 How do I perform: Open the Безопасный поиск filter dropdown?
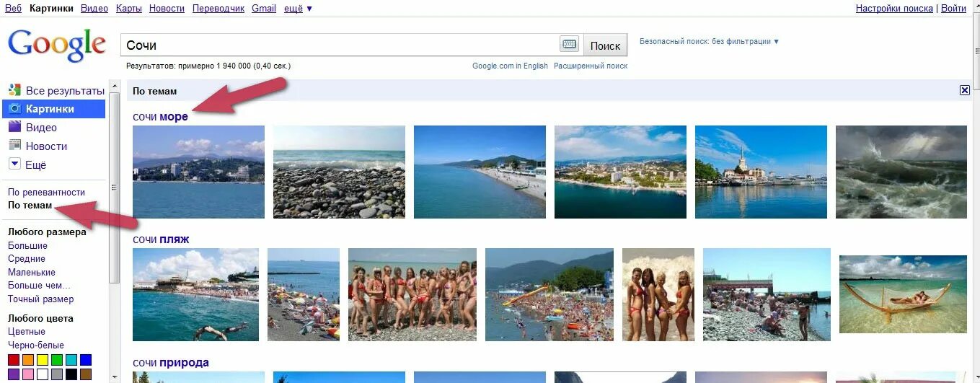[709, 42]
